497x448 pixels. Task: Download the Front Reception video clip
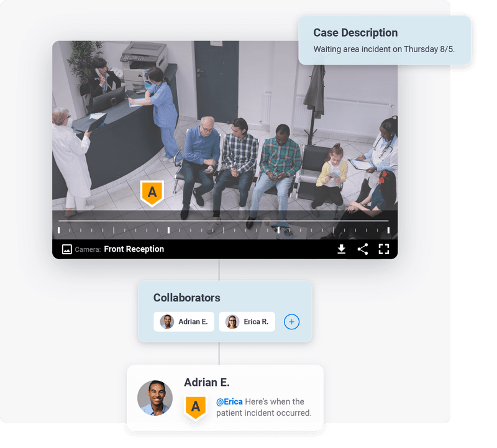click(x=341, y=249)
